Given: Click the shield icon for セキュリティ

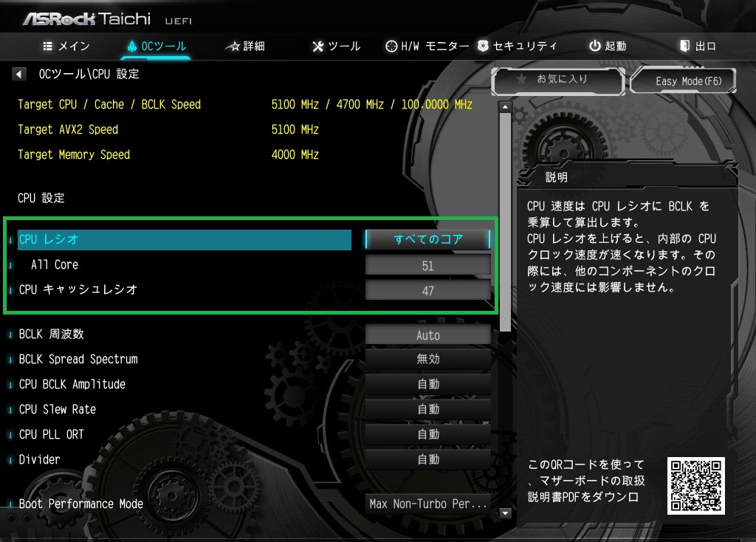Looking at the screenshot, I should [x=483, y=46].
